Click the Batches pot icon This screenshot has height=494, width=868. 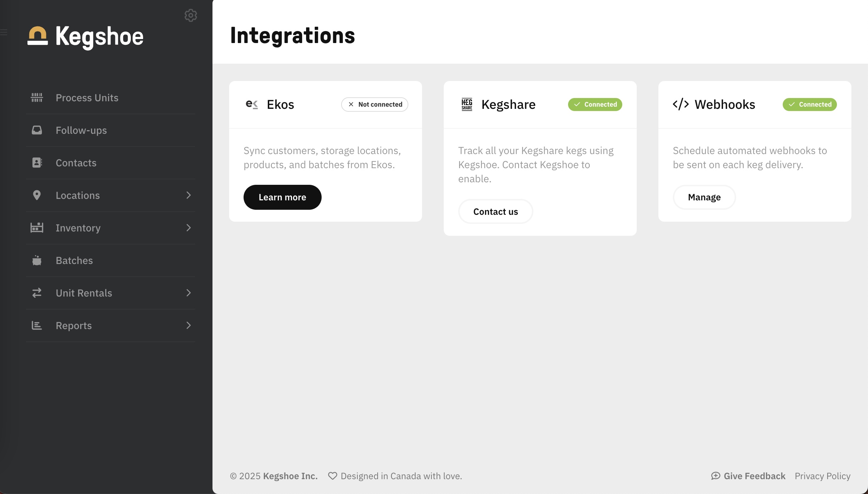coord(37,260)
